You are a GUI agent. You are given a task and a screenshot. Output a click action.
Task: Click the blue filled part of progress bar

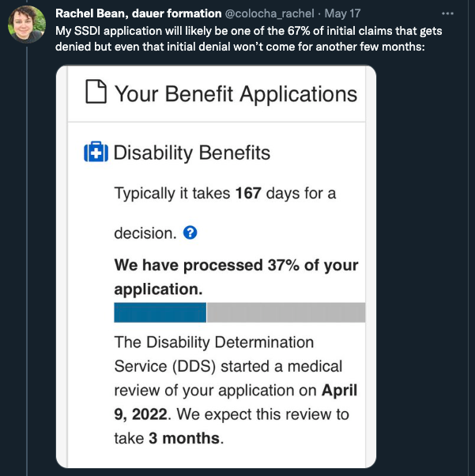coord(160,312)
